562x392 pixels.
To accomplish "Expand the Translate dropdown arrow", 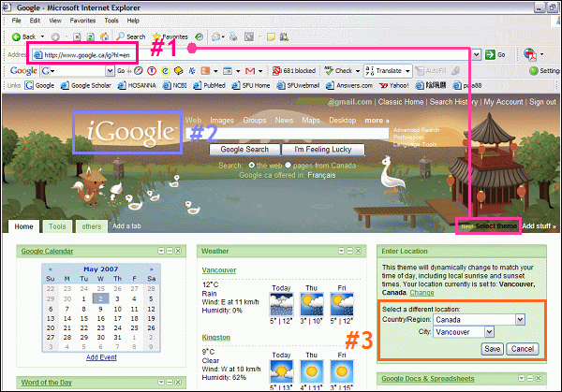I will coord(407,71).
